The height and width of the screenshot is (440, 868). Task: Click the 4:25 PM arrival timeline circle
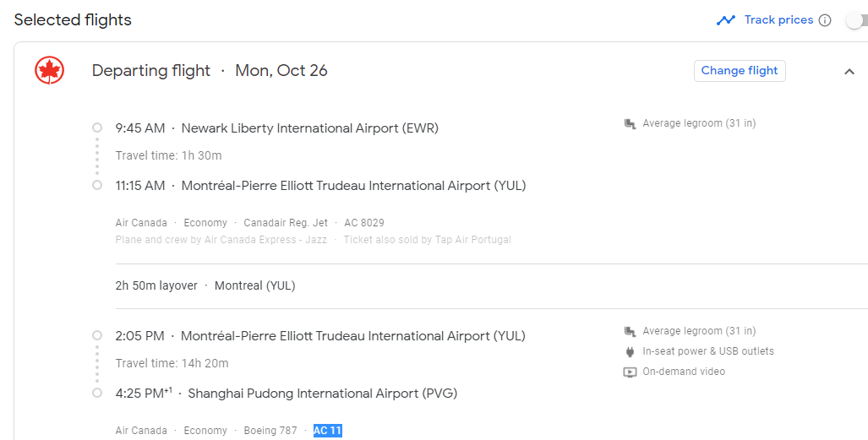(97, 393)
